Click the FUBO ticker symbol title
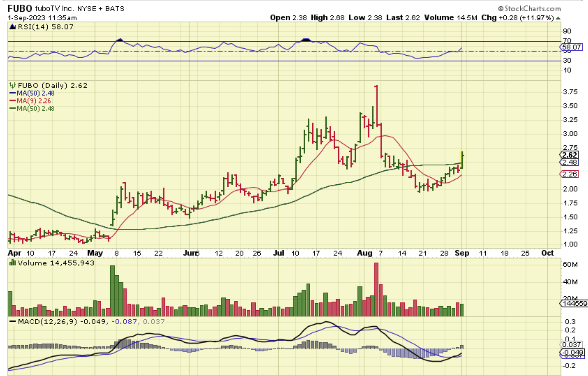 pos(19,8)
